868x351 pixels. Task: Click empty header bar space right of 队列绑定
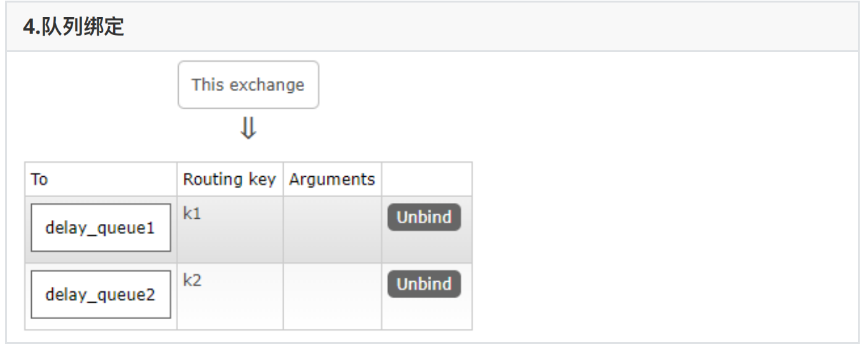pyautogui.click(x=509, y=28)
